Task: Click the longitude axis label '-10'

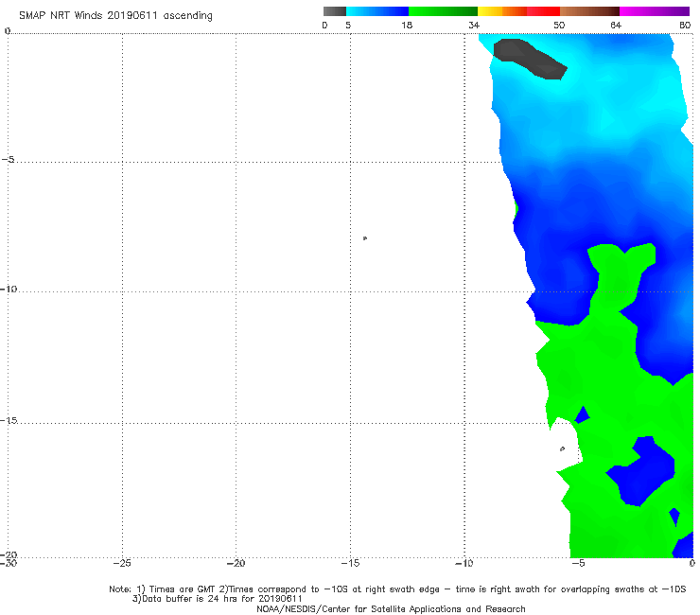Action: tap(464, 563)
